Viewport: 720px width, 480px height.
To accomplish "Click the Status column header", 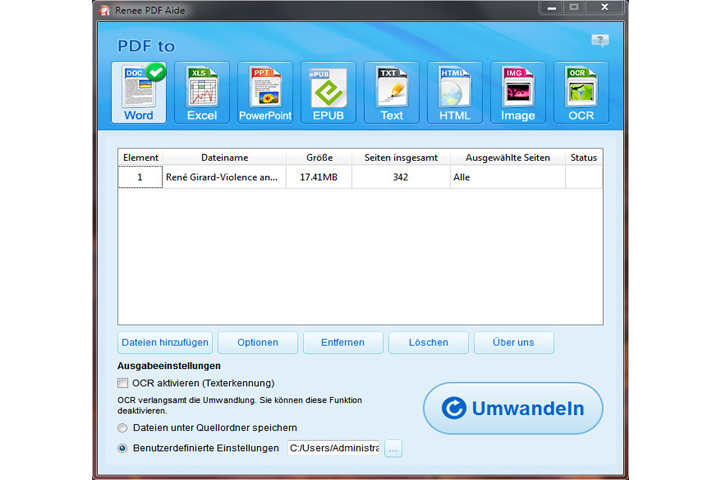I will click(584, 158).
